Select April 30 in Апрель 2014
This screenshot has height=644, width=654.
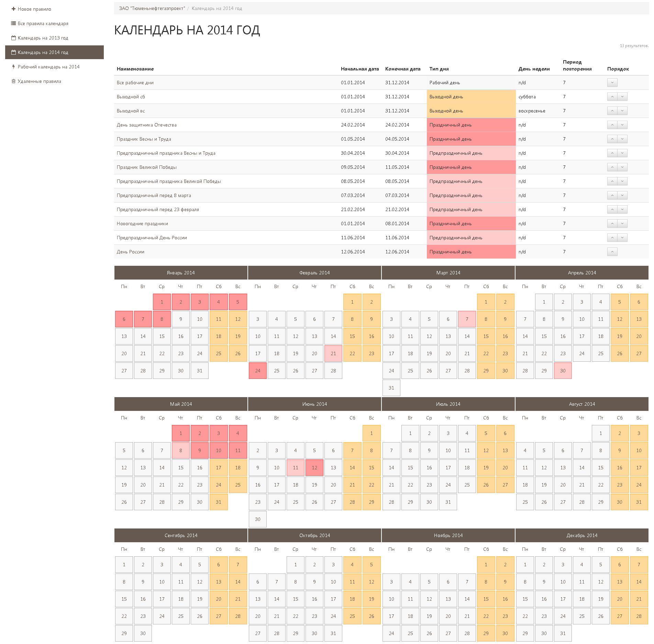point(563,371)
